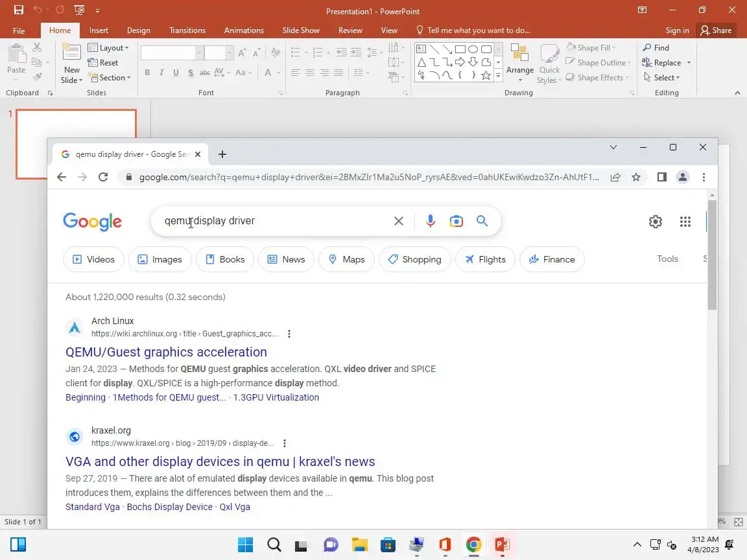Open the font size dropdown arrow
The width and height of the screenshot is (747, 560).
click(230, 52)
